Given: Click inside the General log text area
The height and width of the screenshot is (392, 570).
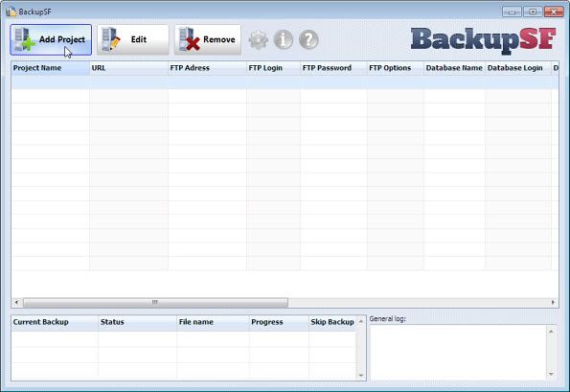Looking at the screenshot, I should (x=459, y=352).
